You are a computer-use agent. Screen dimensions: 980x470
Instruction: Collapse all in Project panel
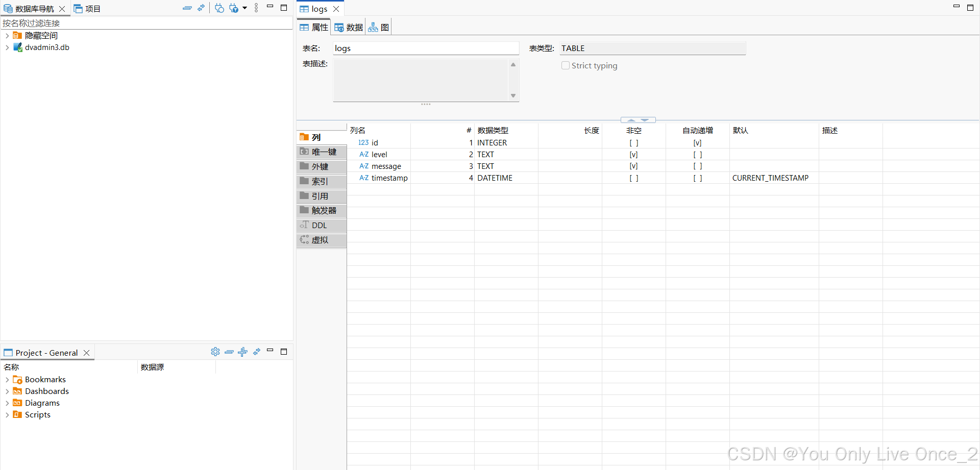[229, 352]
